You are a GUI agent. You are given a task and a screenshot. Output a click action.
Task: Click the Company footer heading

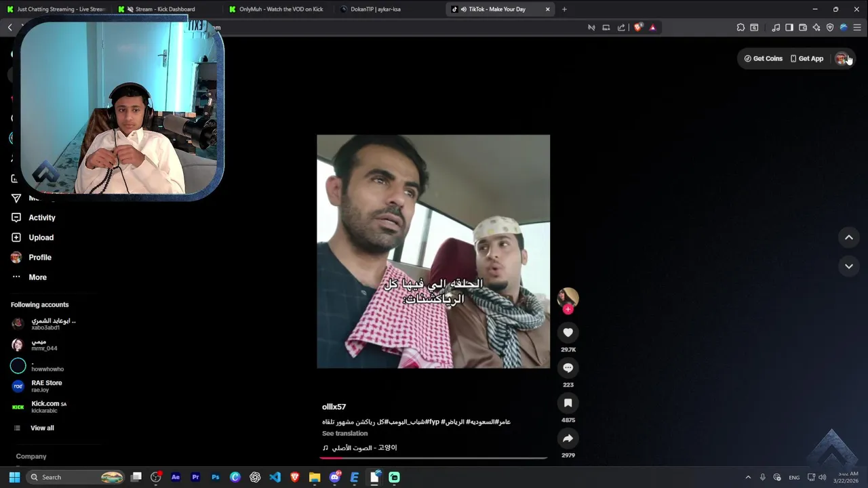tap(31, 456)
